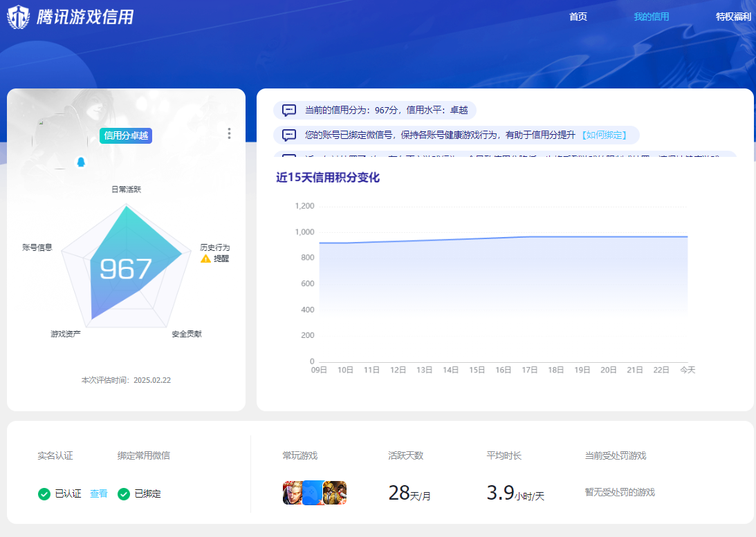This screenshot has width=756, height=537.
Task: Open the third frequently played game icon
Action: [335, 493]
